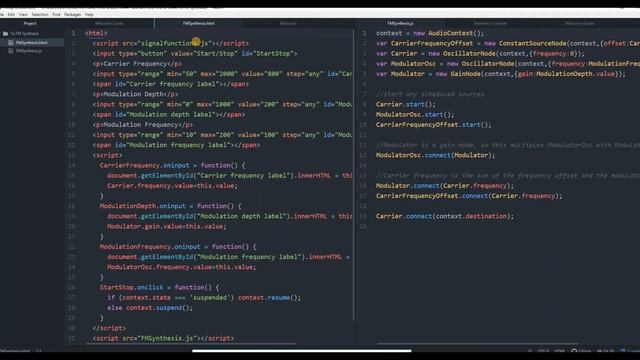Click 'ModulationDepth.oninput' on line 18

(143, 206)
